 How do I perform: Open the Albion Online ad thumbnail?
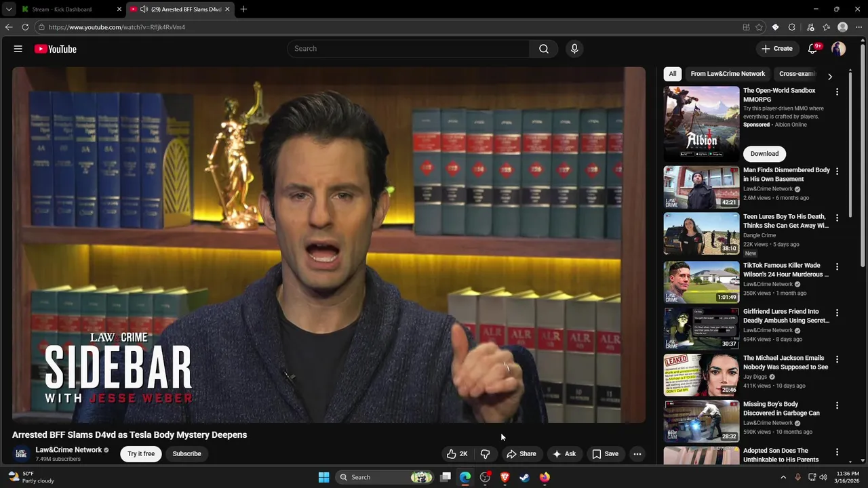[701, 124]
